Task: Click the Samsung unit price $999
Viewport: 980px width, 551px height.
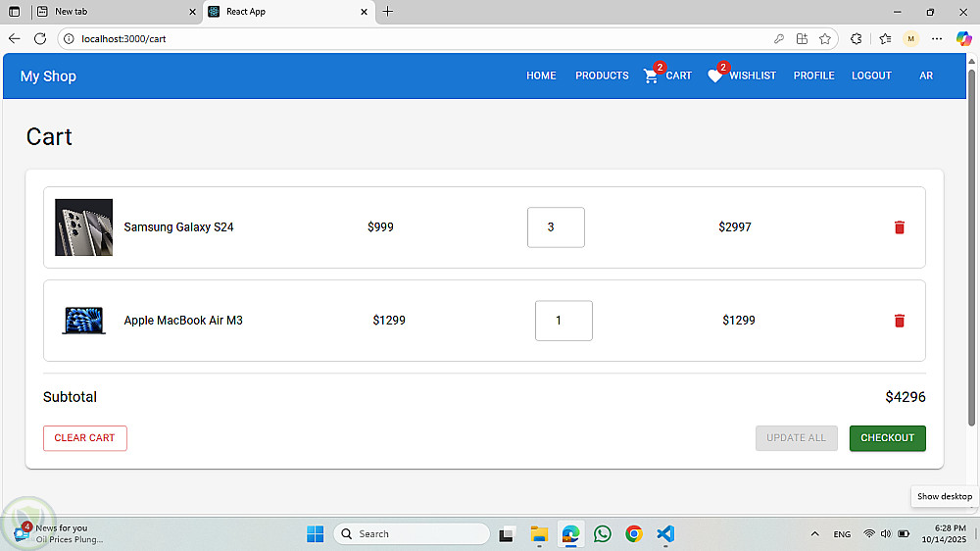Action: point(380,227)
